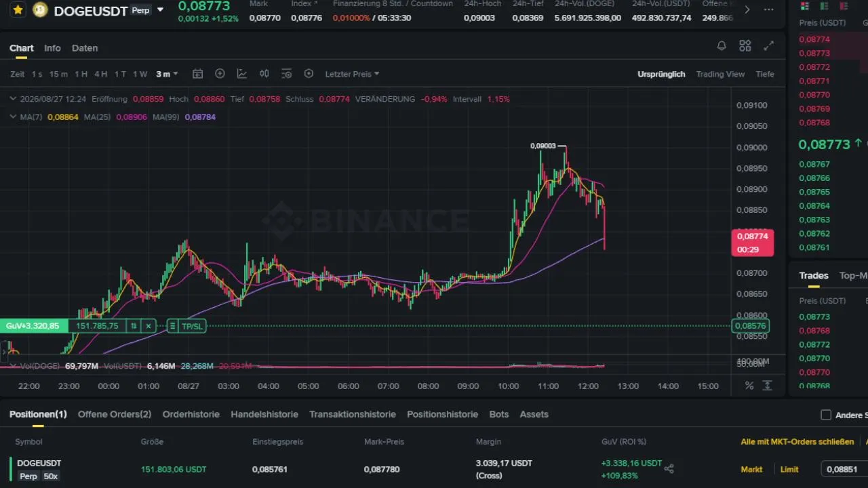Open chart layout grid icon
This screenshot has height=488, width=868.
745,46
